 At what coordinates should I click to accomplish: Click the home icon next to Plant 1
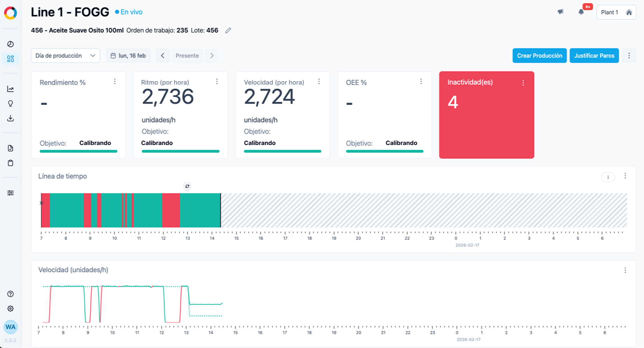click(629, 12)
